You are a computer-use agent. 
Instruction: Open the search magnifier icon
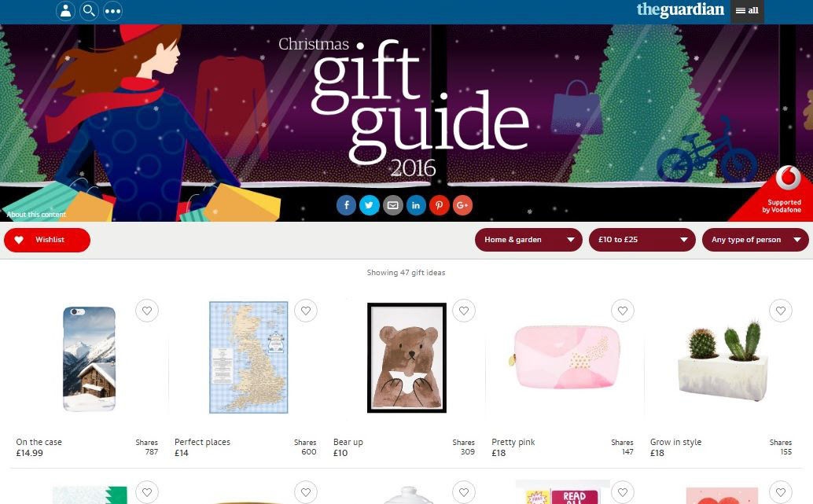click(89, 11)
